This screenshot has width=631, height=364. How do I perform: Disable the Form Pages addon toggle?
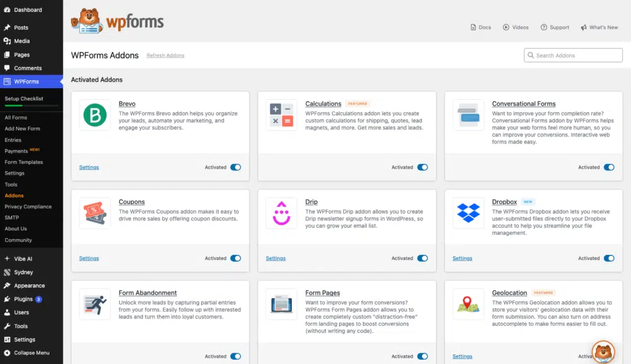pos(422,357)
